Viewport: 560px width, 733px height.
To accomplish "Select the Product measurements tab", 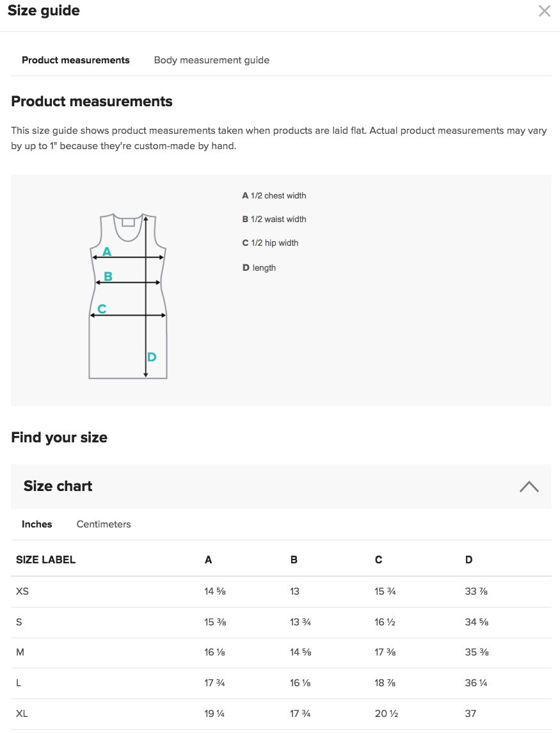I will 76,60.
